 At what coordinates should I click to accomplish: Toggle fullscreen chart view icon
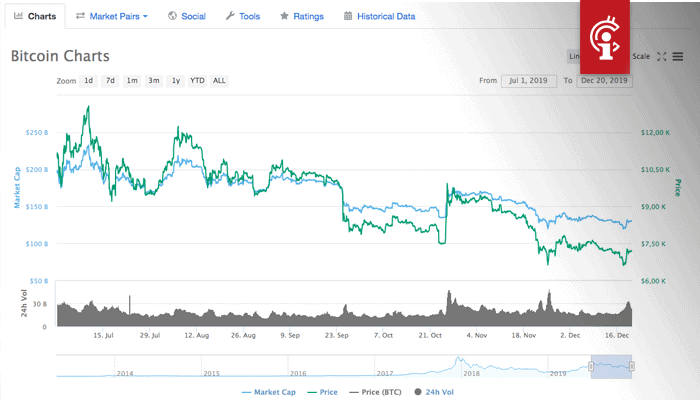point(662,56)
